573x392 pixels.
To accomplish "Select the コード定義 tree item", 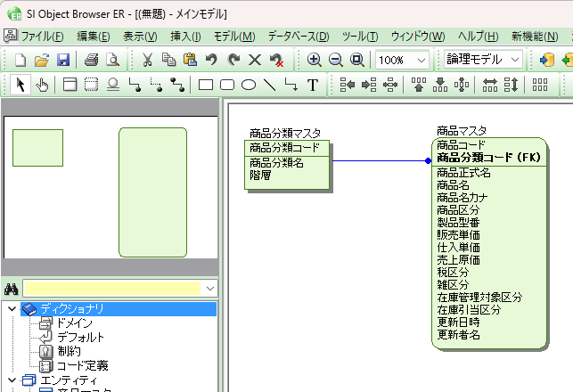I will click(x=83, y=365).
